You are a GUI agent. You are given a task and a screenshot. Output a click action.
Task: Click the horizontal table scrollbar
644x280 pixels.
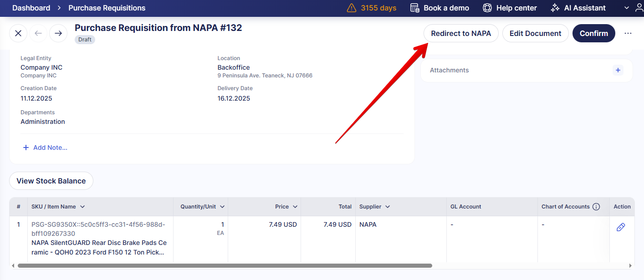coord(225,265)
